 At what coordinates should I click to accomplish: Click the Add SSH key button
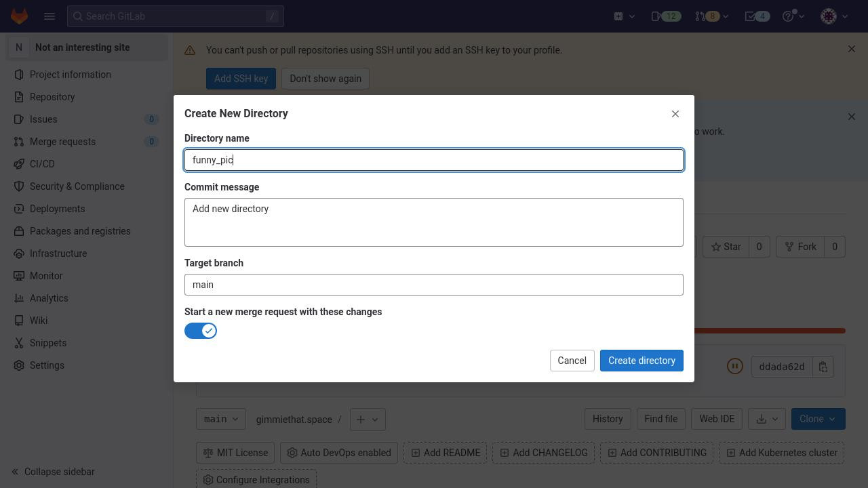coord(241,79)
